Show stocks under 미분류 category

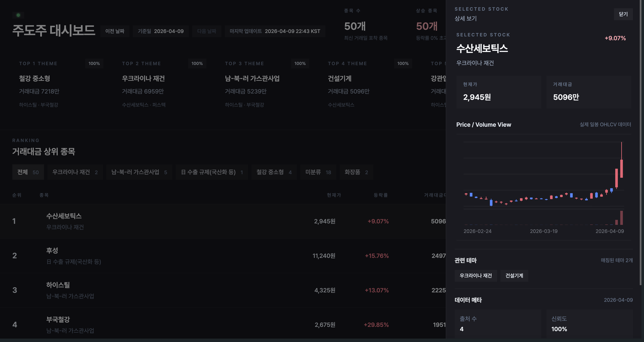click(x=318, y=172)
